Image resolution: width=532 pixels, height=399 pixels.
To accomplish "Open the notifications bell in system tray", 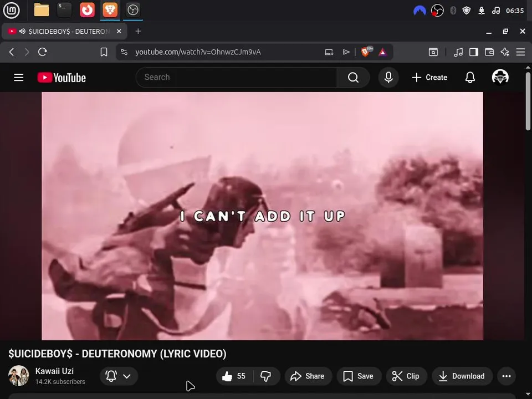I will pos(482,11).
